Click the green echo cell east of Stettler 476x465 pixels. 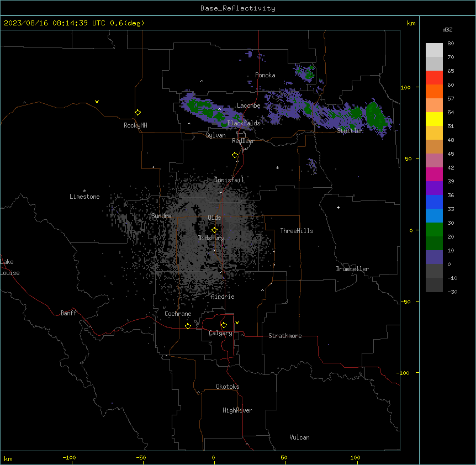pos(375,117)
